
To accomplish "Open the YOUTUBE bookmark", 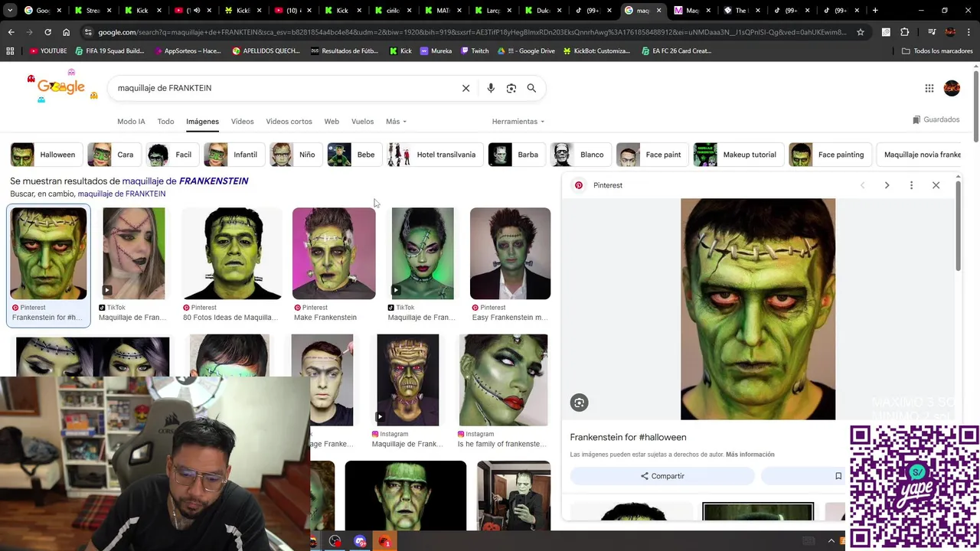I will click(47, 51).
